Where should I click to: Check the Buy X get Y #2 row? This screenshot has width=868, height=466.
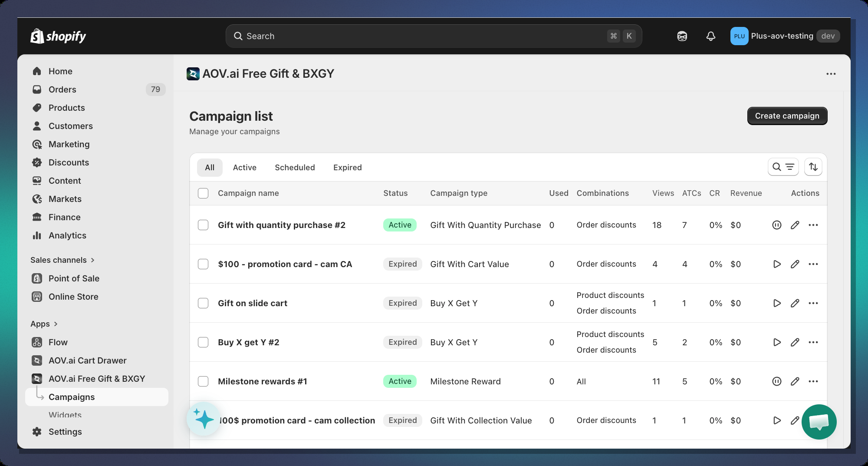tap(203, 342)
